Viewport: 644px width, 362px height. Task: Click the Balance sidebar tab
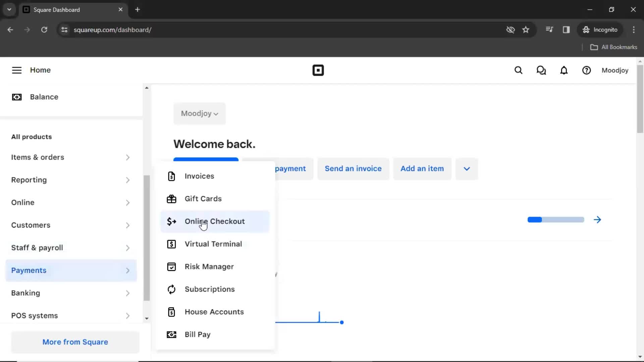pos(44,97)
